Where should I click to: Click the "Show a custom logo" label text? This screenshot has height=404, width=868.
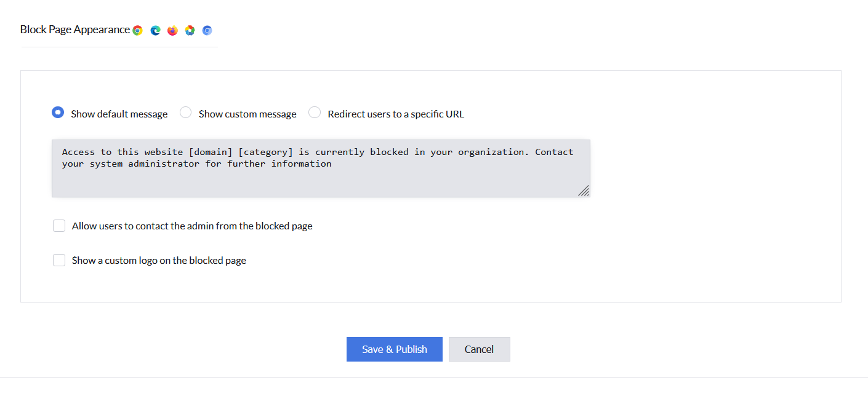coord(159,260)
